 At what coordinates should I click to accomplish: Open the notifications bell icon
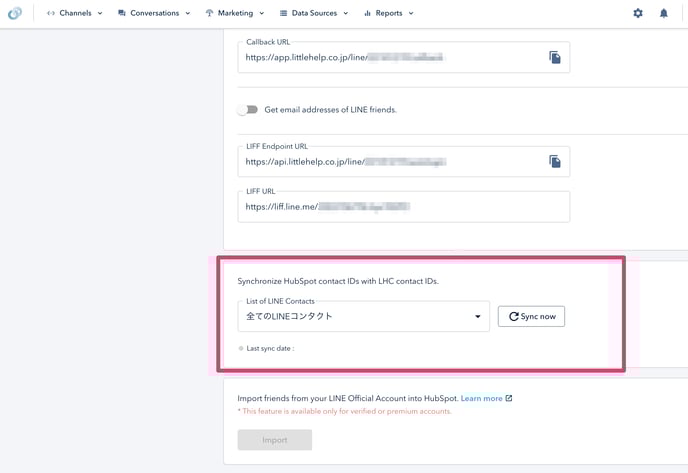click(664, 13)
